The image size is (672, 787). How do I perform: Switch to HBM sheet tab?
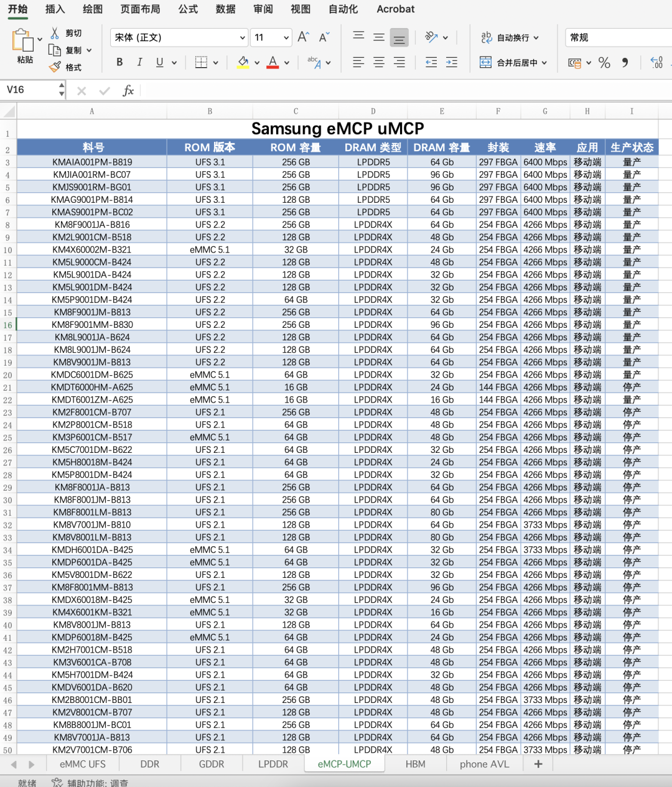coord(415,764)
